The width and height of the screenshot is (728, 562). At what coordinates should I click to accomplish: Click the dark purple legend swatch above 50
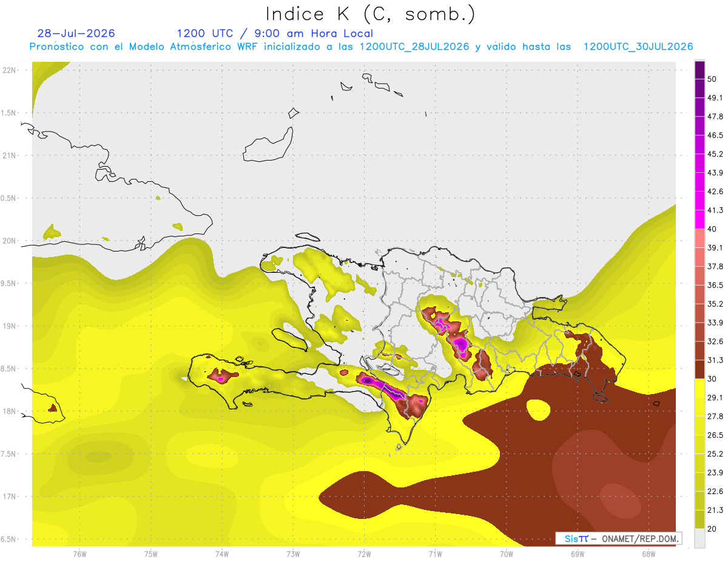click(699, 70)
